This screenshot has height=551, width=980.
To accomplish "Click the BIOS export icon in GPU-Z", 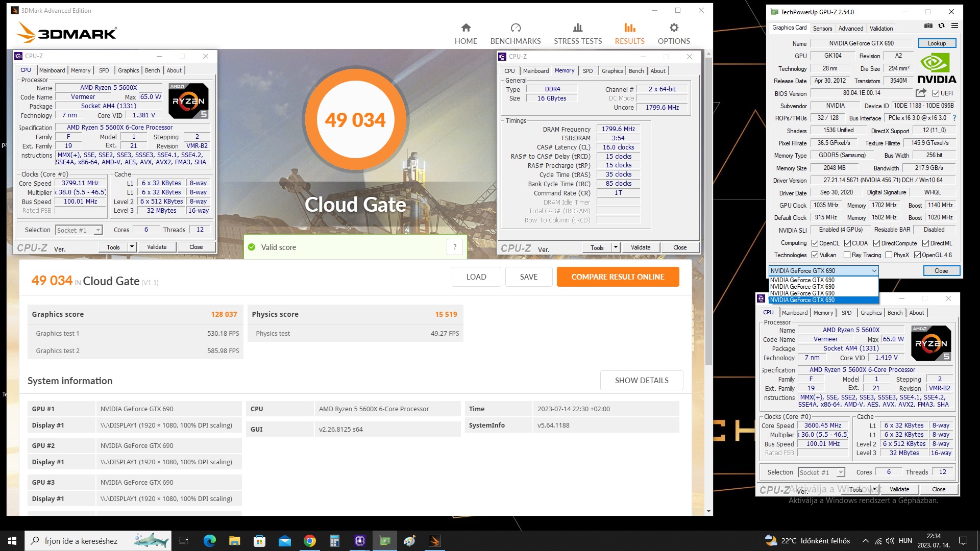I will click(x=921, y=93).
